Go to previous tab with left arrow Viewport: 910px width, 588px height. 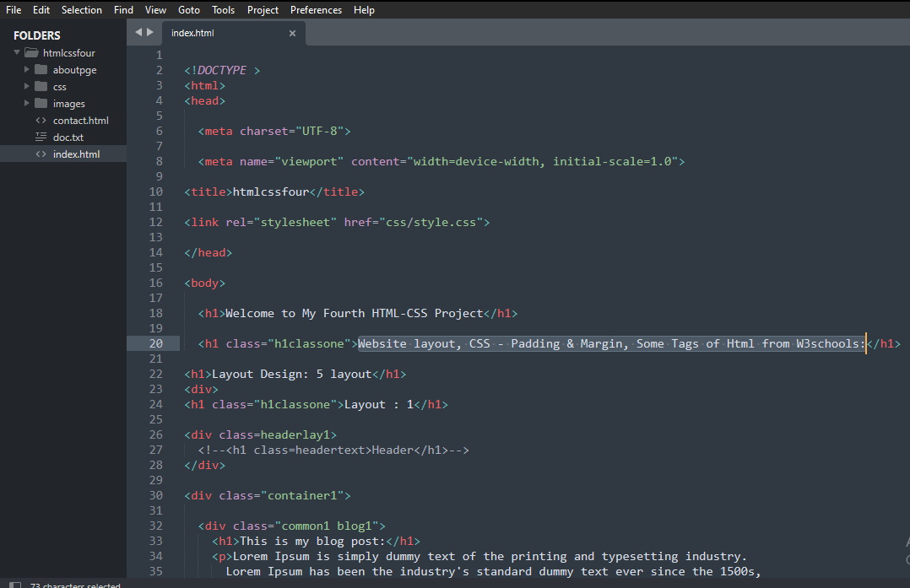[138, 32]
